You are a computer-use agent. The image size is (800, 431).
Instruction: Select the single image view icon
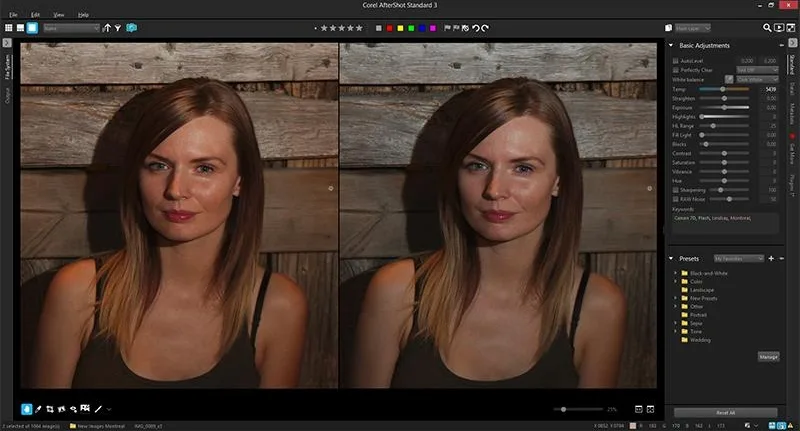click(32, 28)
